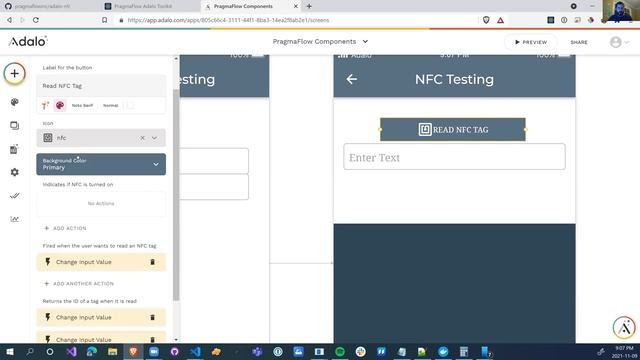Open VS Code from taskbar
The image size is (640, 360).
195,351
